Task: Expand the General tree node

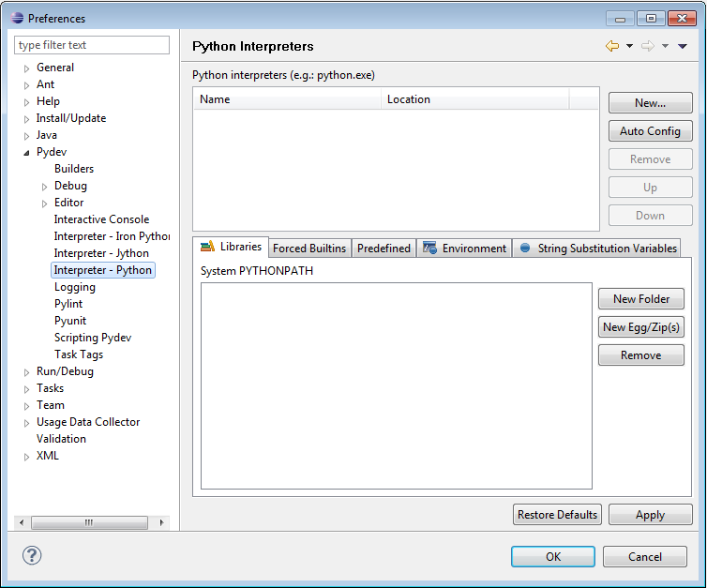Action: [27, 68]
